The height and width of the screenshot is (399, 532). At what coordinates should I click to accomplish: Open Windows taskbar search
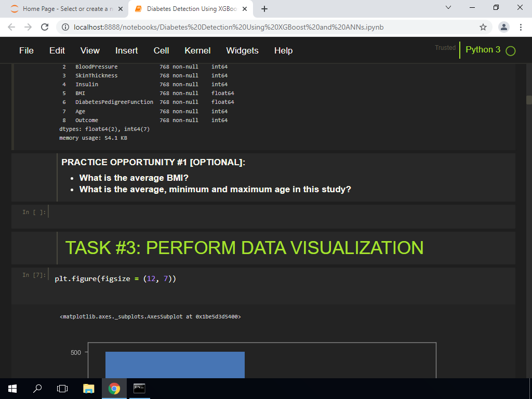37,389
